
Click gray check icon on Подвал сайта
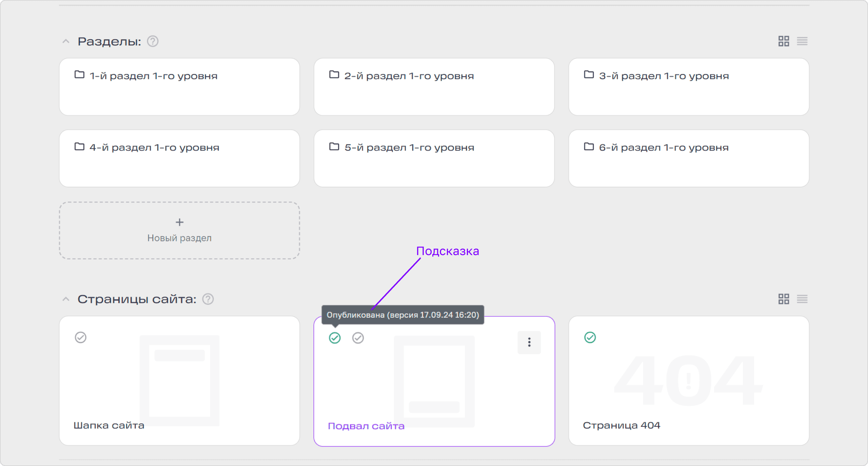[x=358, y=338]
